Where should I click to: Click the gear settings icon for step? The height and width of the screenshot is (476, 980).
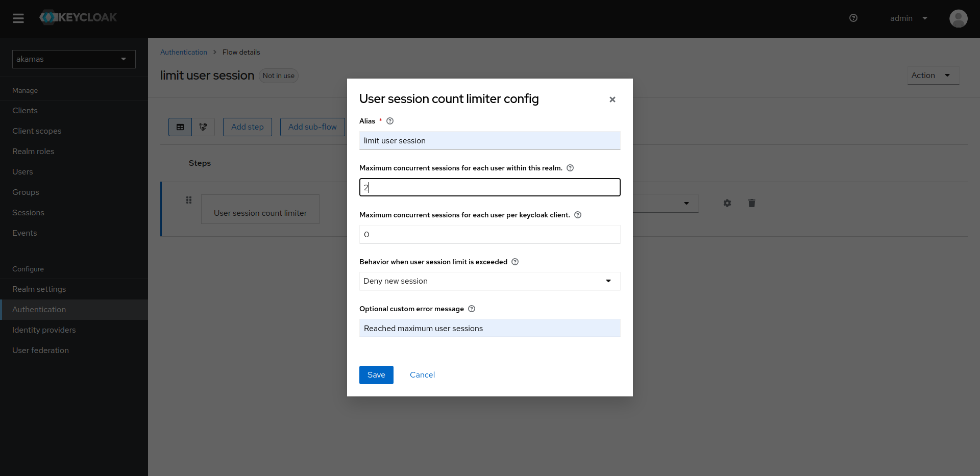point(727,203)
